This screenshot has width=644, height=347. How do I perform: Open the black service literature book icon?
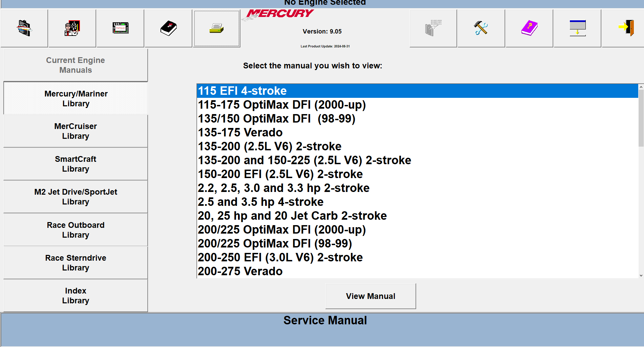pyautogui.click(x=168, y=28)
